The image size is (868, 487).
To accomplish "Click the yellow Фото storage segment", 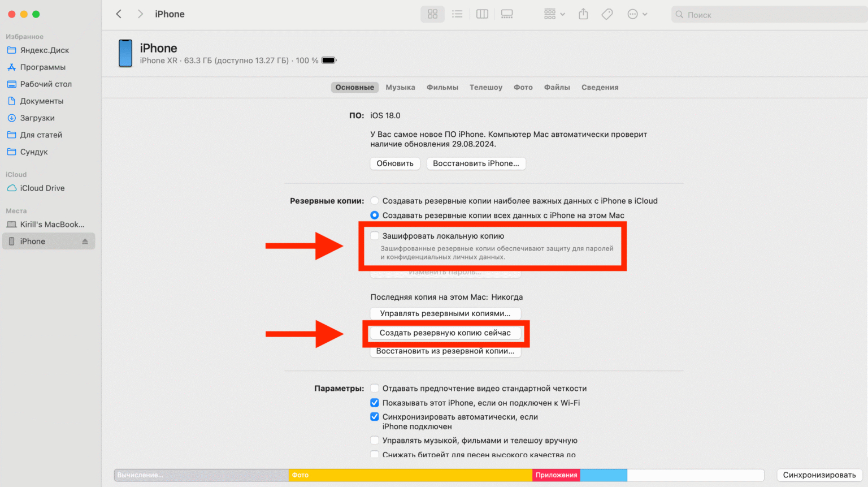I will 410,475.
